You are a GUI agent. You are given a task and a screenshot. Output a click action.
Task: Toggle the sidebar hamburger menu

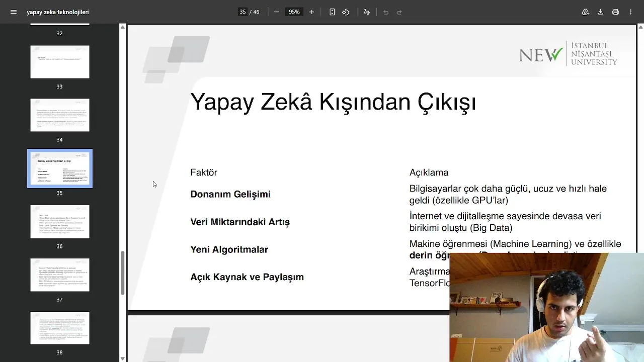14,12
